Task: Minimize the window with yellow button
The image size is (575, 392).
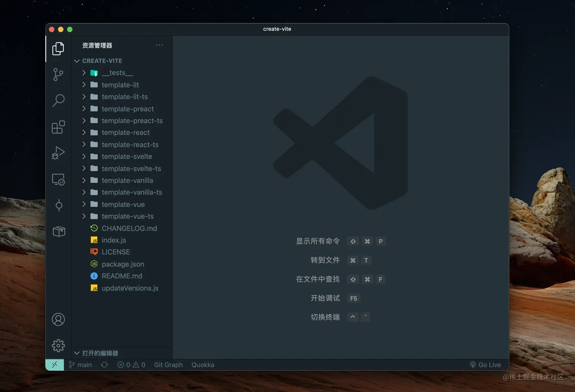Action: tap(60, 29)
